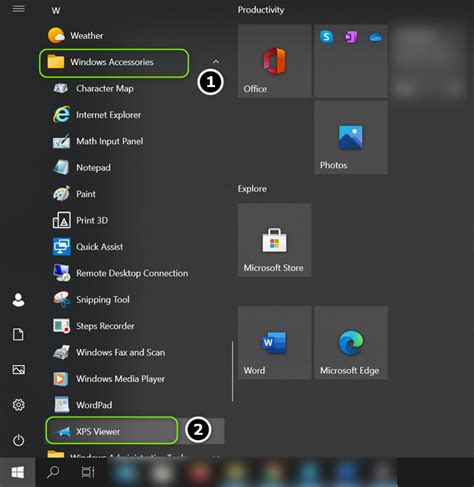Click the chevron beside Windows Accessories
The width and height of the screenshot is (474, 487).
pos(216,62)
